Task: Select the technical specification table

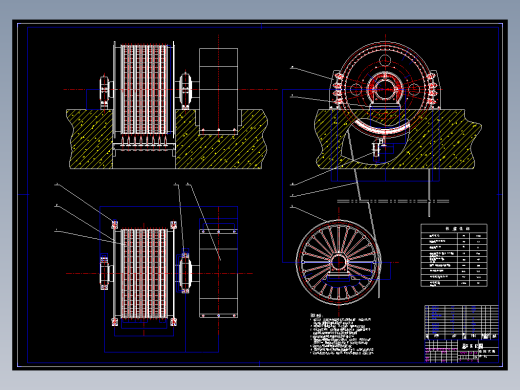Action: pyautogui.click(x=454, y=255)
